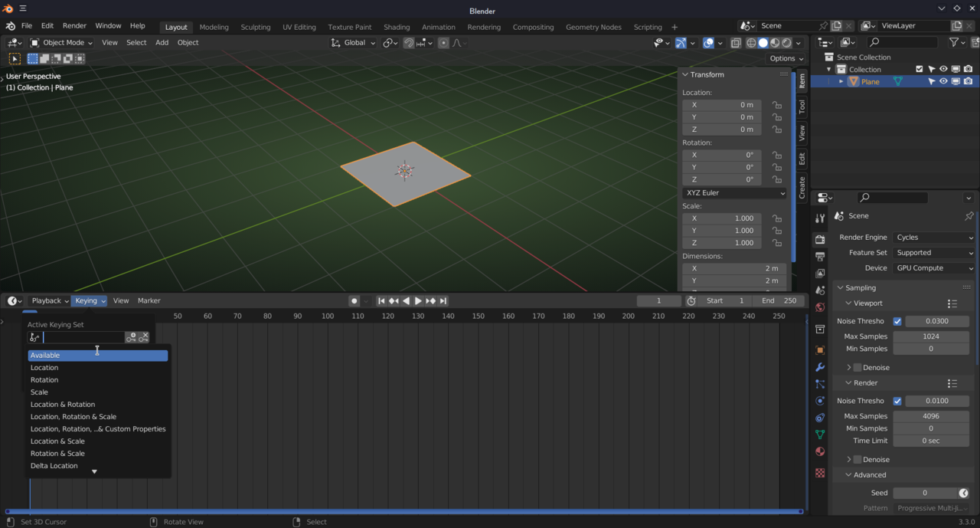
Task: Jump to end of timeline with skip-forward control
Action: point(443,300)
